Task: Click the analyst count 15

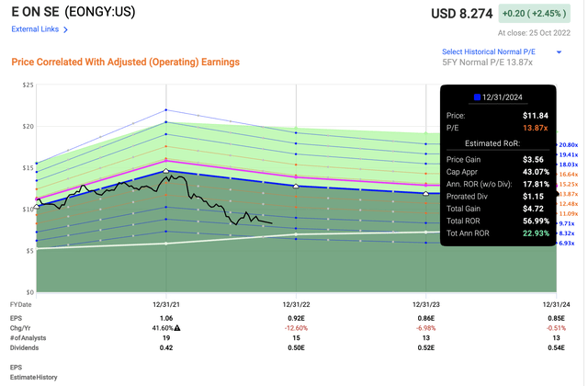Action: (x=296, y=338)
